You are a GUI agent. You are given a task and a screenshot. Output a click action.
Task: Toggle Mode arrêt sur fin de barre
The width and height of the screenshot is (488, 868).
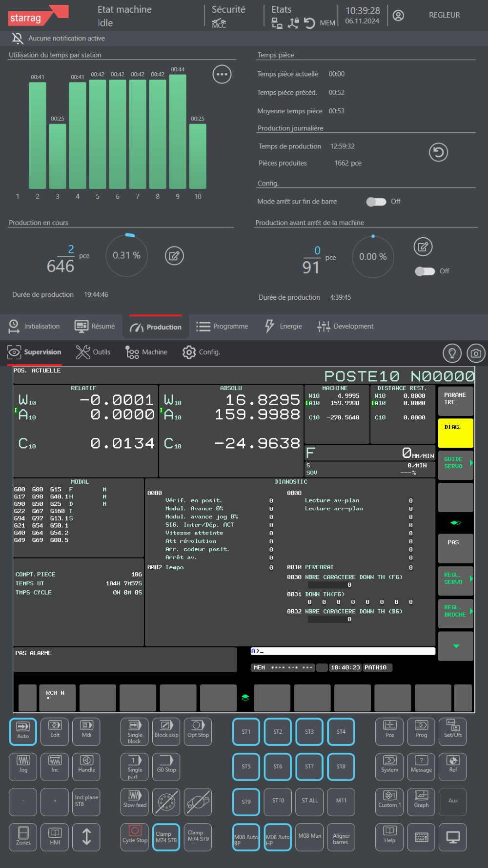(x=376, y=202)
